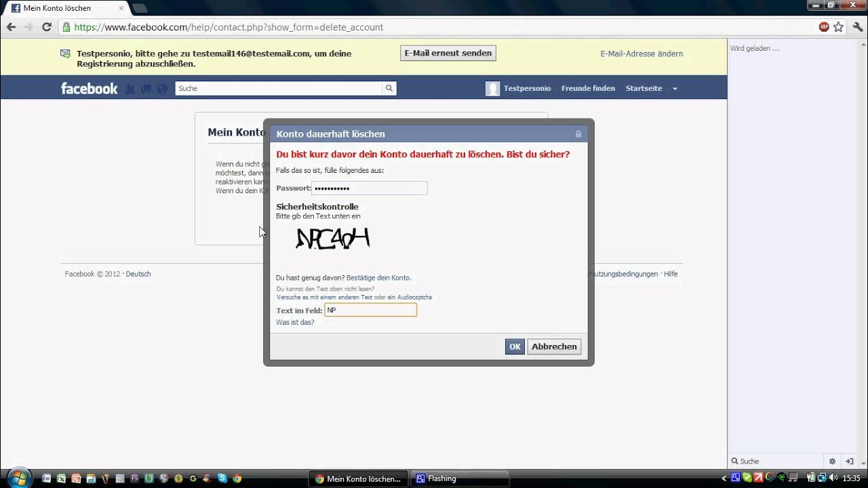Screen dimensions: 868x488
Task: Open the Hilfe footer link
Action: coord(671,274)
